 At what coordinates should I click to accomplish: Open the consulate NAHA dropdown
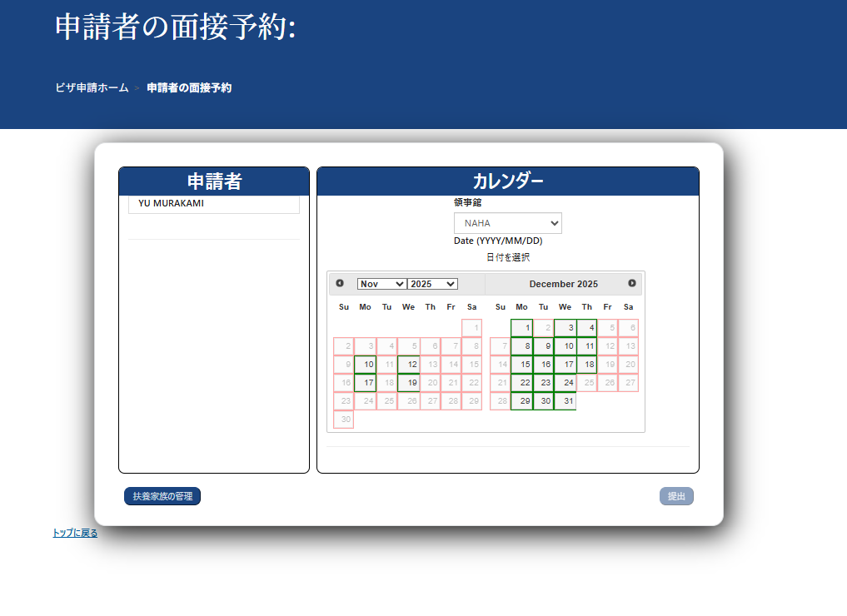pyautogui.click(x=507, y=223)
